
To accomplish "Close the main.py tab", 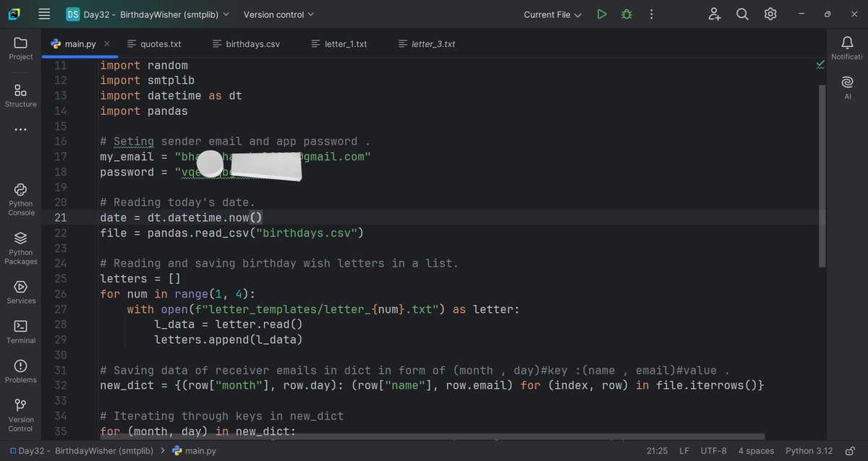I will 108,44.
